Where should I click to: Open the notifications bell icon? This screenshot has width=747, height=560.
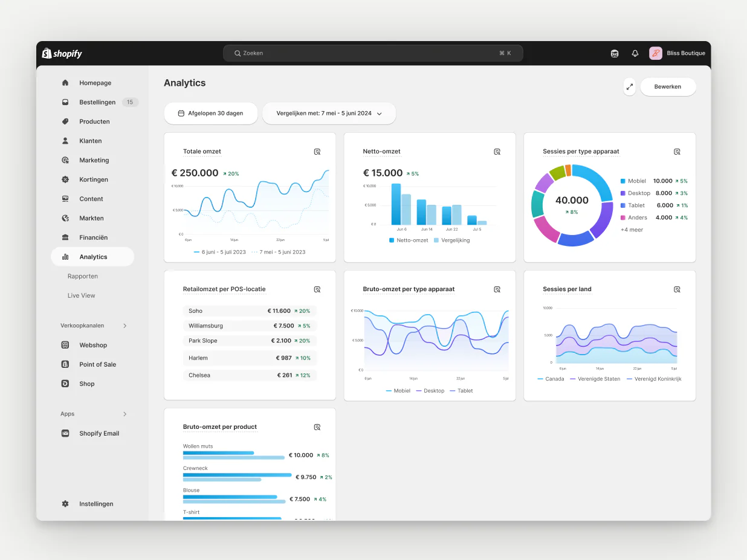pos(635,53)
